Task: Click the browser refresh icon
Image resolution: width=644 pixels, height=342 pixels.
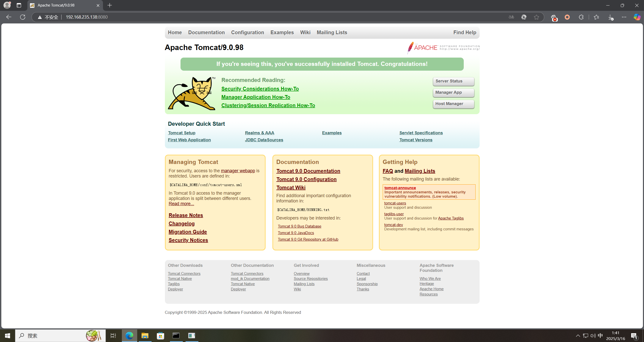Action: tap(23, 17)
